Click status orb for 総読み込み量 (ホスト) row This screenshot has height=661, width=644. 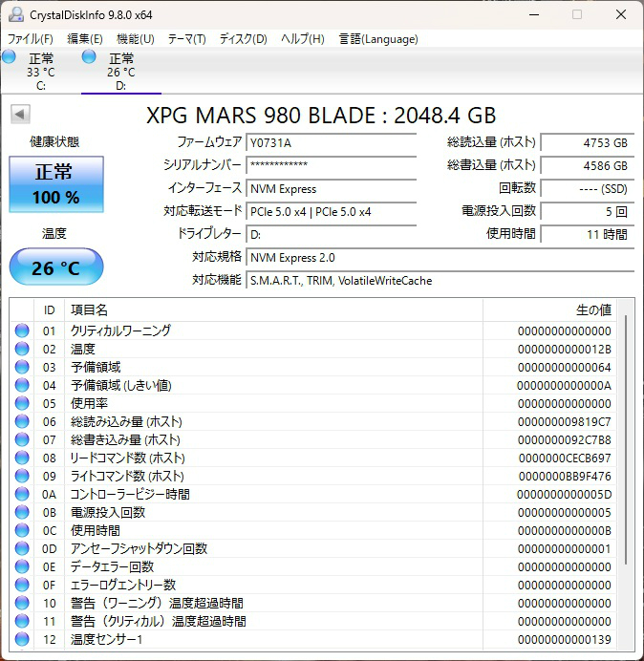click(x=22, y=421)
